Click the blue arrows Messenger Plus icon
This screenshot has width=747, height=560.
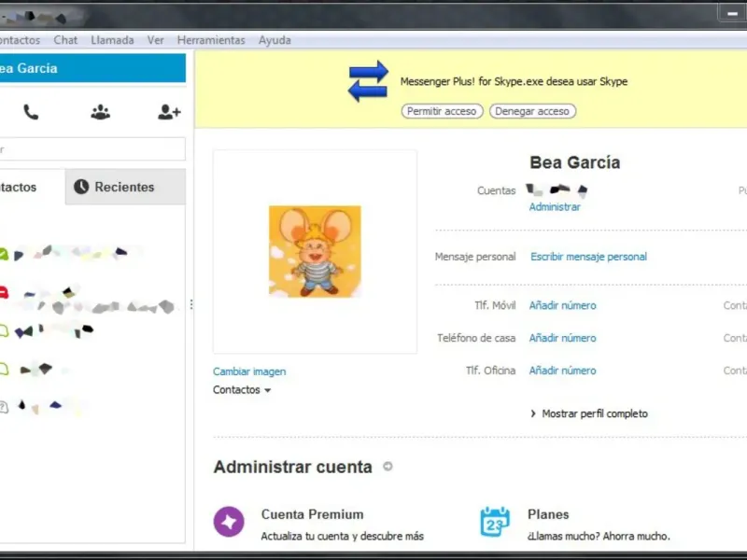point(368,81)
